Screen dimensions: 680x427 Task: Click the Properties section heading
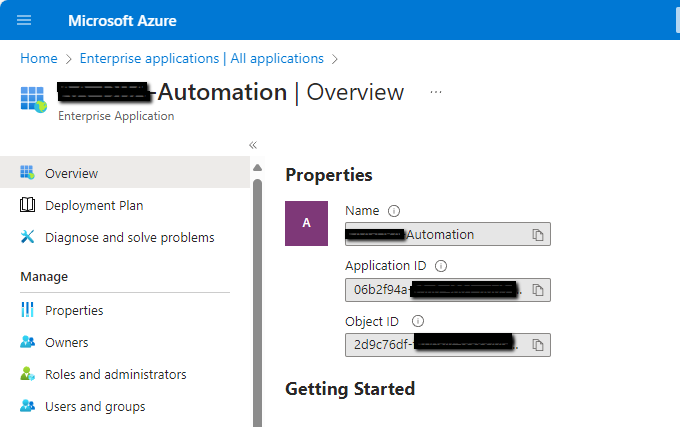pos(329,175)
